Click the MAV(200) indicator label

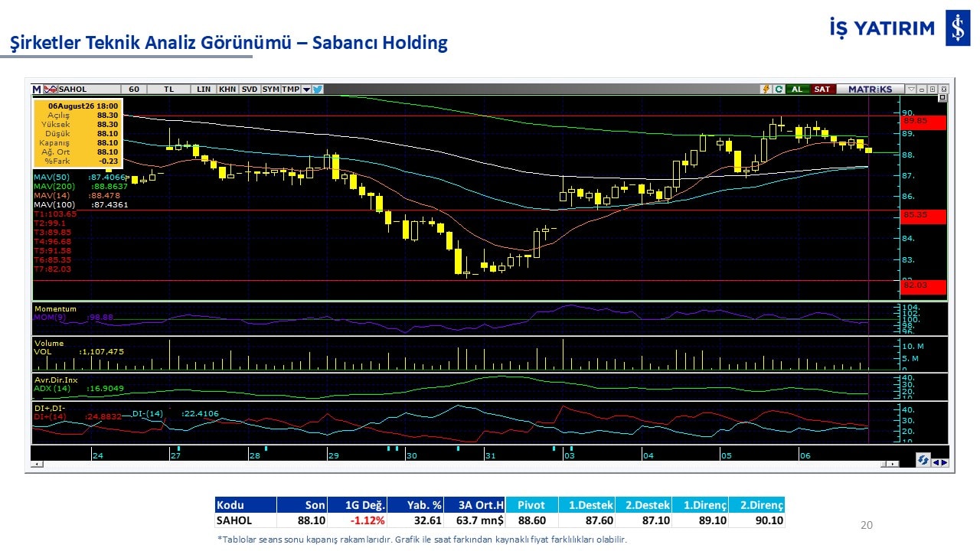tap(56, 186)
